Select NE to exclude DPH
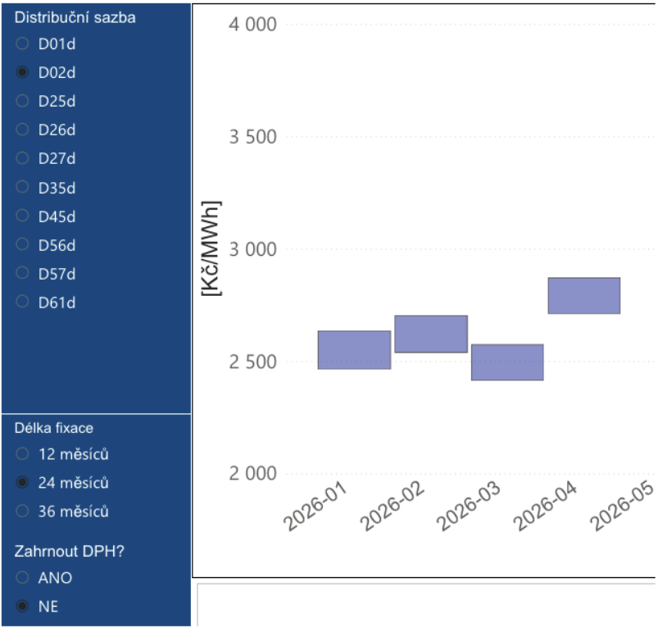Viewport: 672px width, 628px height. [x=23, y=607]
